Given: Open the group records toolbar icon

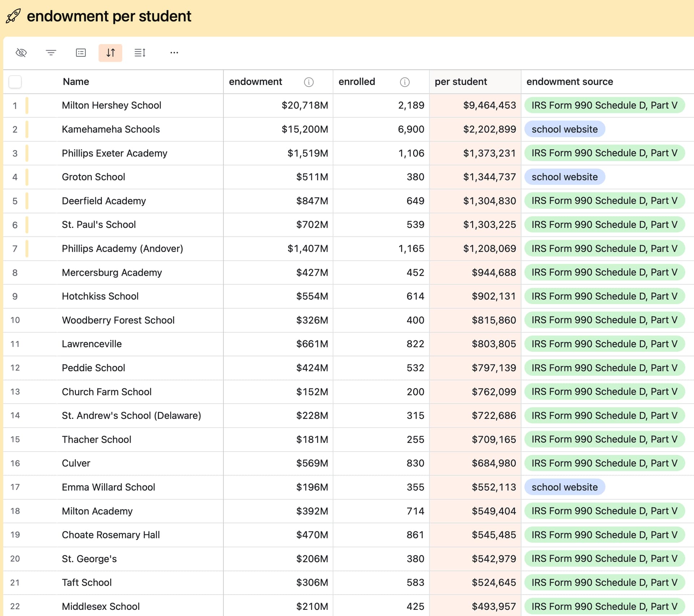Looking at the screenshot, I should 81,53.
